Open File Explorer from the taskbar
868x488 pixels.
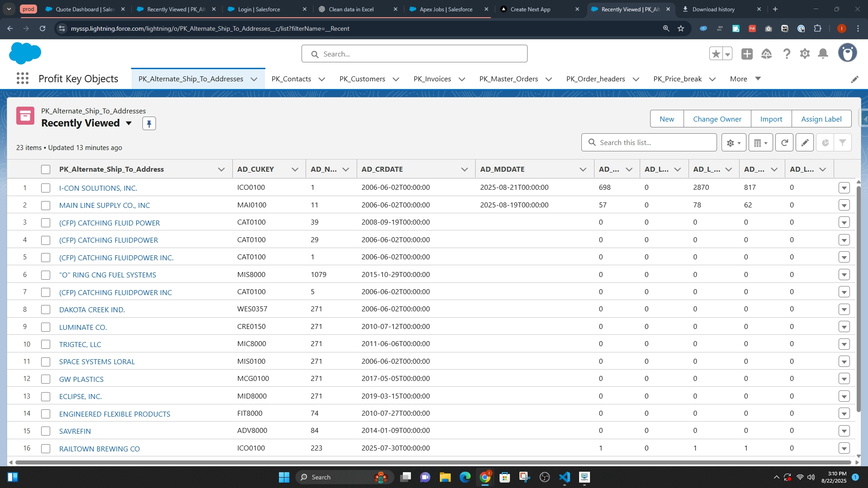pyautogui.click(x=445, y=477)
